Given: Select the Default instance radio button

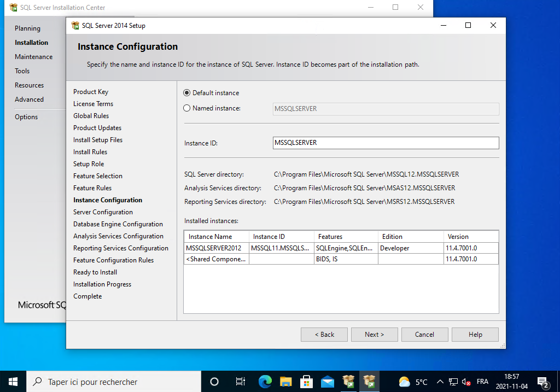Looking at the screenshot, I should click(x=188, y=93).
